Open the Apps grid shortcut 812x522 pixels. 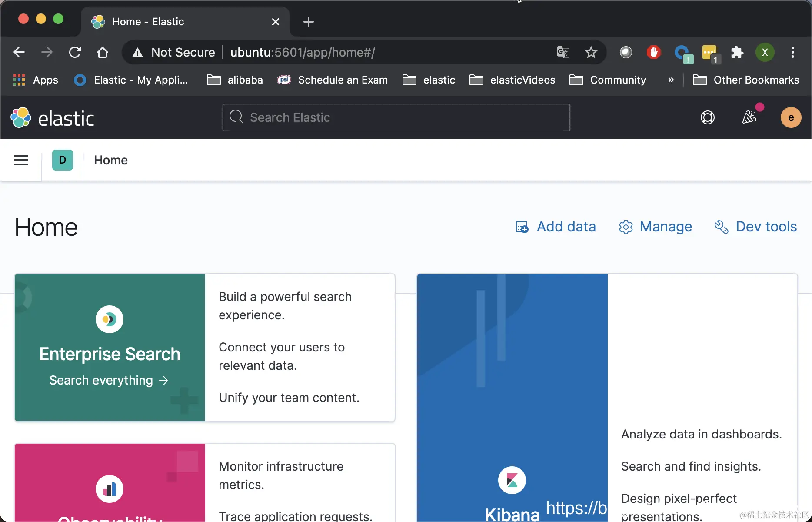tap(36, 80)
